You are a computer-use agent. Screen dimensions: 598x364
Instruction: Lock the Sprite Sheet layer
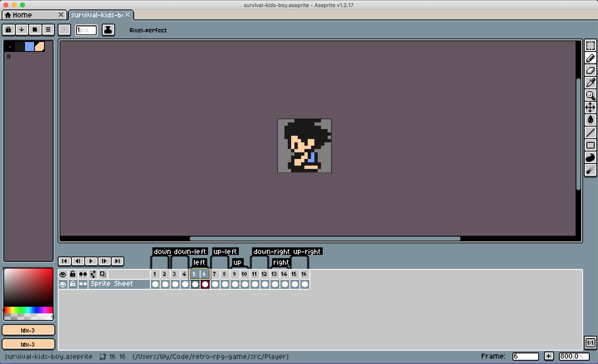click(x=72, y=284)
